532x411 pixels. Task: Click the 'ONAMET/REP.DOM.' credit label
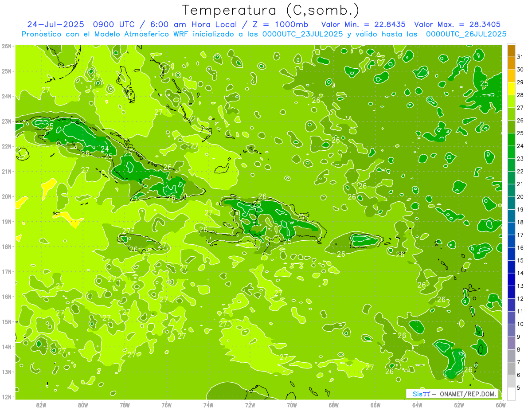468,394
